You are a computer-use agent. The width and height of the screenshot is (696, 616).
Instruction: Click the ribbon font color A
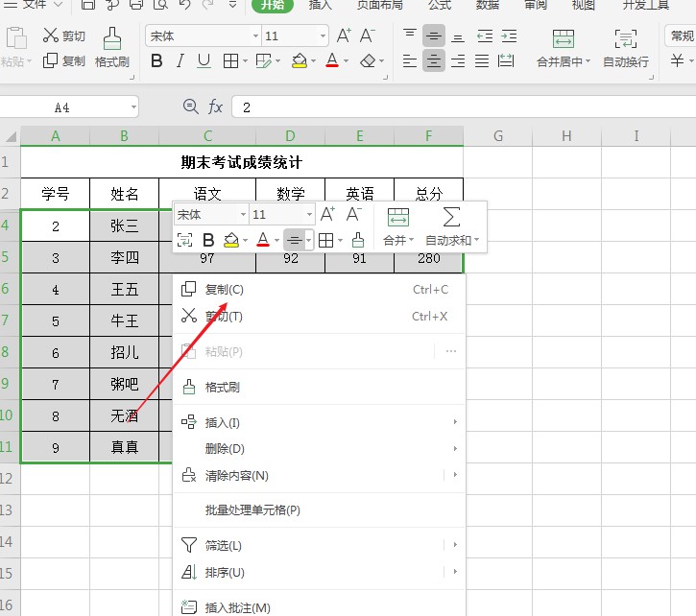tap(332, 60)
